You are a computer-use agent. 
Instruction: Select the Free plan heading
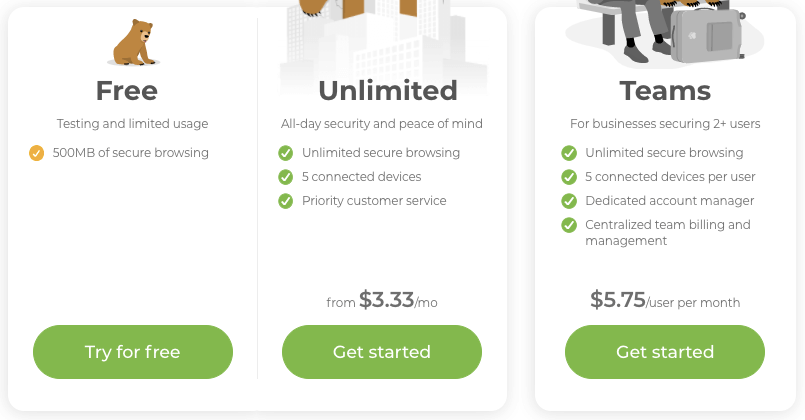[x=127, y=91]
